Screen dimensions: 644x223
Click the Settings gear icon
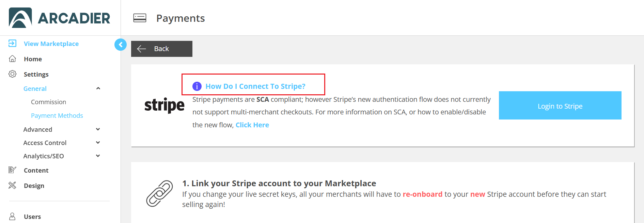(12, 74)
